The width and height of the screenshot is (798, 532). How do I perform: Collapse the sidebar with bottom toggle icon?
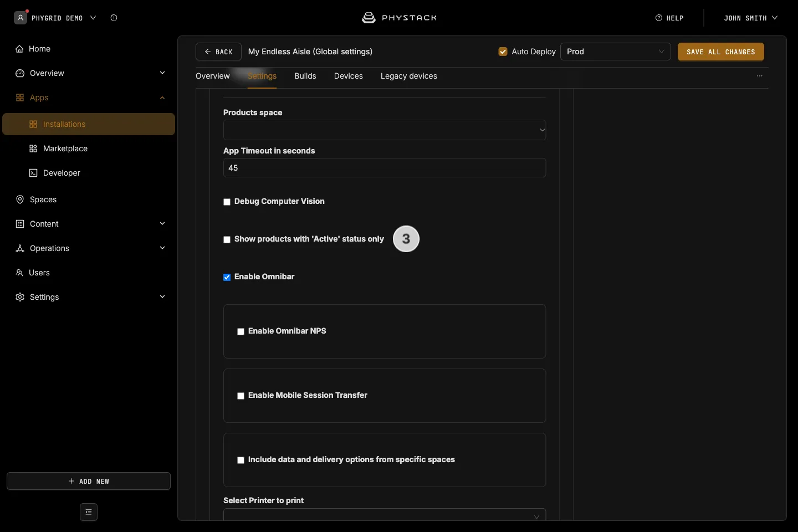[x=89, y=512]
